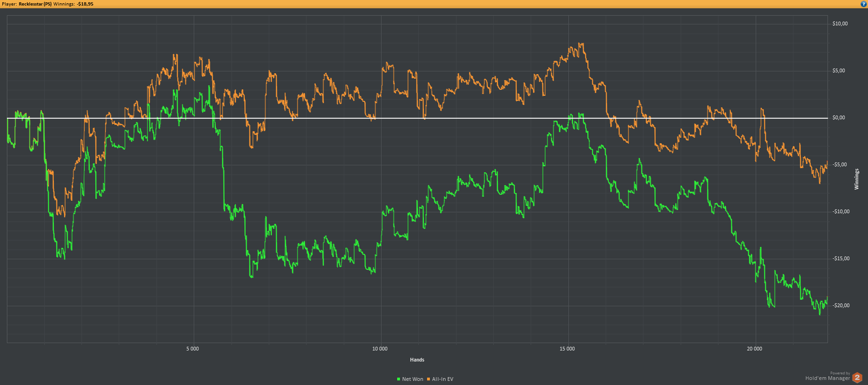The height and width of the screenshot is (385, 868).
Task: Click the 15 000 hands axis tick label
Action: click(x=567, y=349)
